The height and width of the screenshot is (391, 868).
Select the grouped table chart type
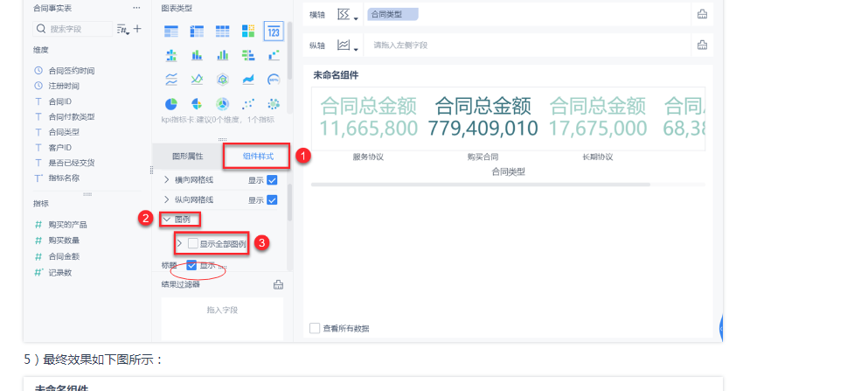click(171, 31)
